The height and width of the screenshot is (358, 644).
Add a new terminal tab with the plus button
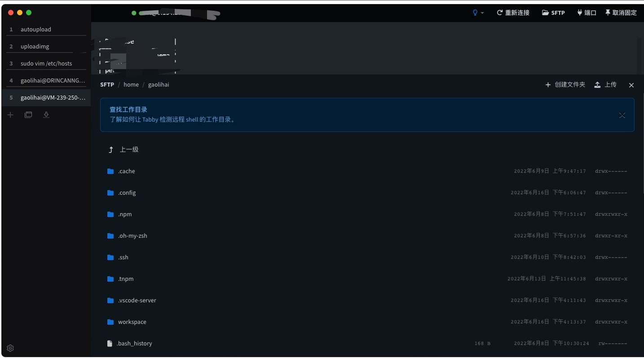(x=10, y=115)
